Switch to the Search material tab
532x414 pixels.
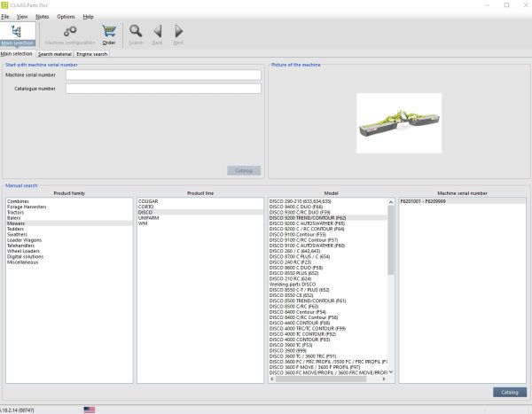(55, 54)
